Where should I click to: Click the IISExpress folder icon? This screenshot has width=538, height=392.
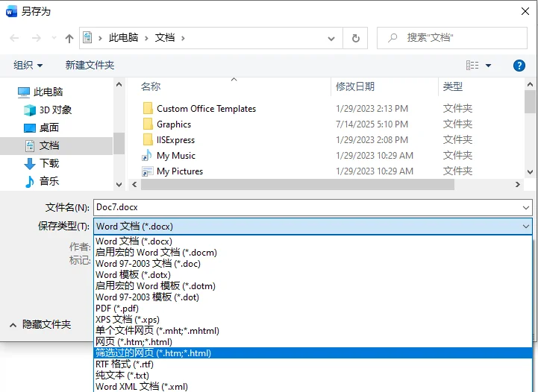coord(148,140)
